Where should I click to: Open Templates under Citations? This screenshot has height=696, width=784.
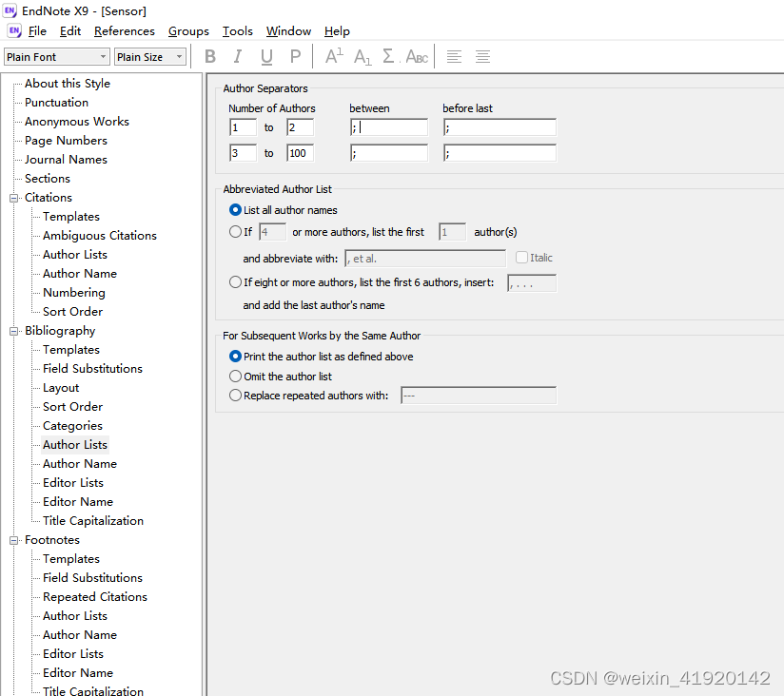click(x=71, y=217)
